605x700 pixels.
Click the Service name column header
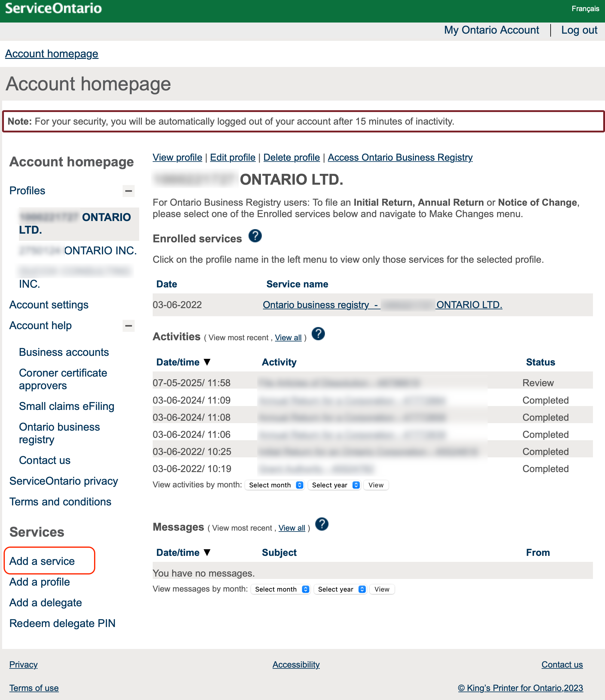(297, 284)
